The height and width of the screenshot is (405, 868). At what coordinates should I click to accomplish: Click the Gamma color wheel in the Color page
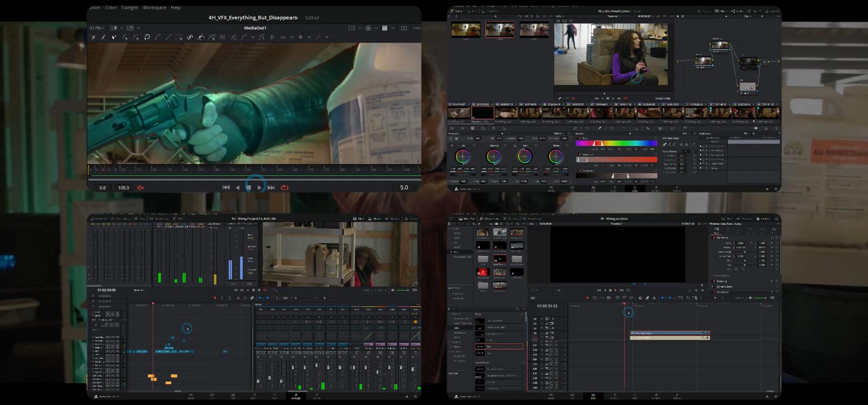pyautogui.click(x=493, y=157)
